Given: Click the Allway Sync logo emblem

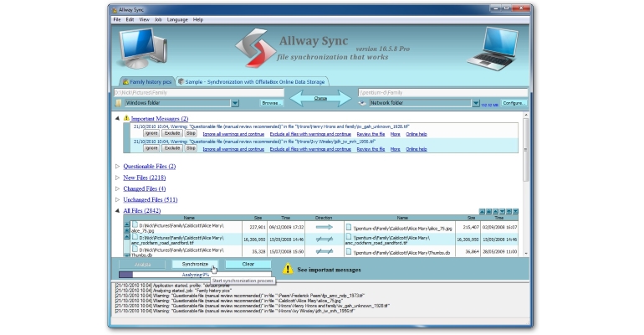Looking at the screenshot, I should click(254, 48).
